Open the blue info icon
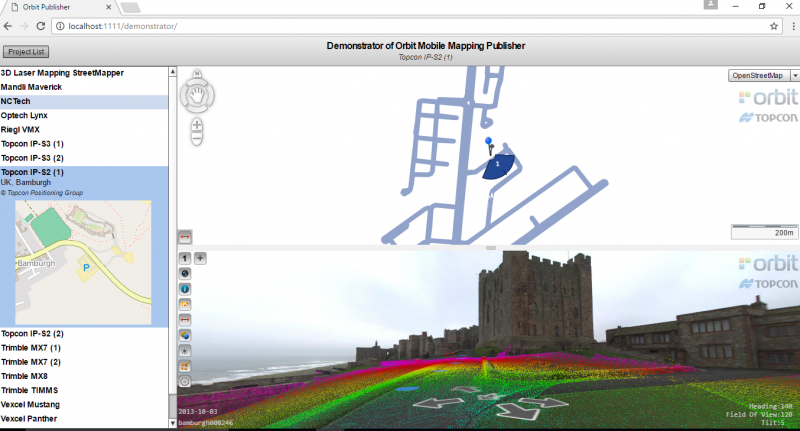Screen dimensions: 800x431 coord(185,289)
